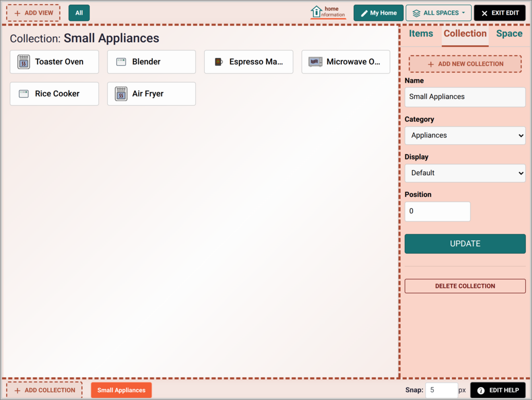
Task: Click the Espresso Machine coffee icon
Action: coord(218,62)
